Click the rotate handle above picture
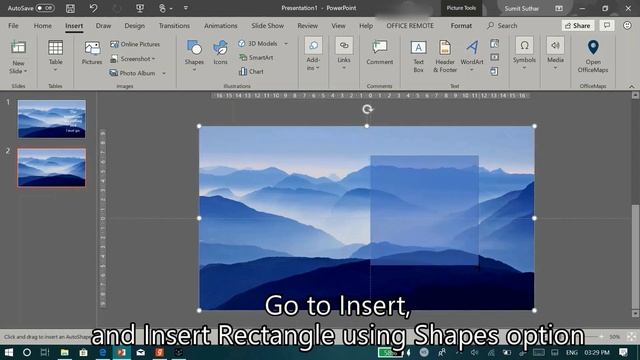This screenshot has width=640, height=360. (367, 109)
